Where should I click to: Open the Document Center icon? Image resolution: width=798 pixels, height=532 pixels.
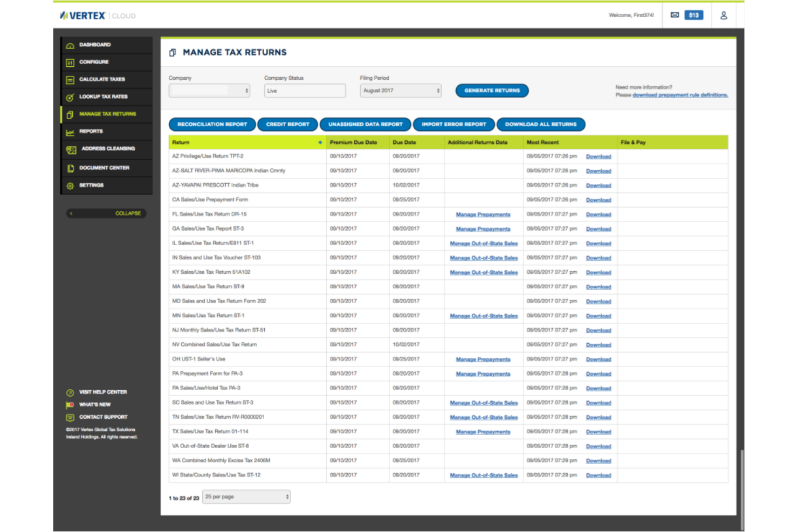pyautogui.click(x=70, y=168)
